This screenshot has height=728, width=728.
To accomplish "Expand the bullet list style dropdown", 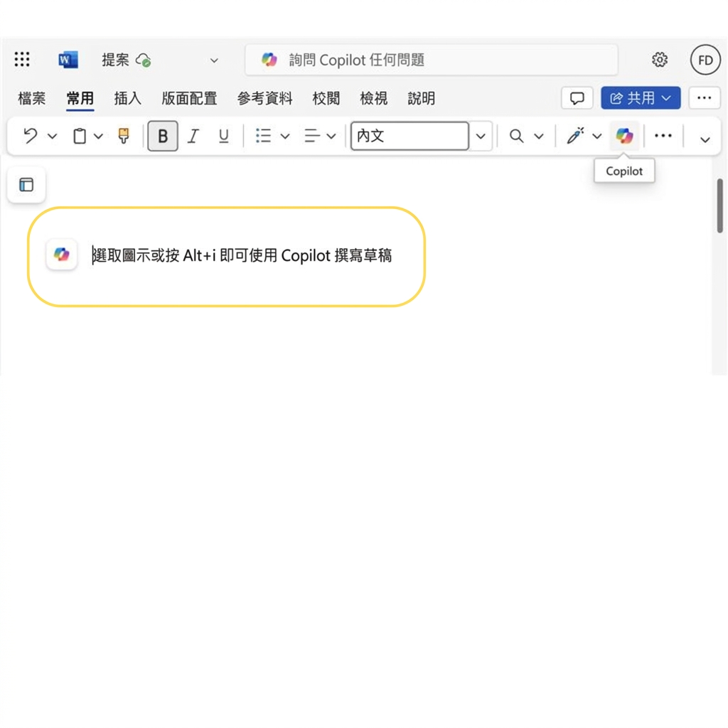I will pos(285,136).
